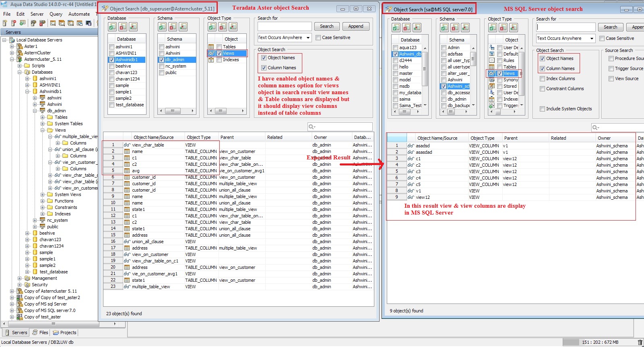Click Invert Selection icon under Object Type in Aster window

(233, 27)
